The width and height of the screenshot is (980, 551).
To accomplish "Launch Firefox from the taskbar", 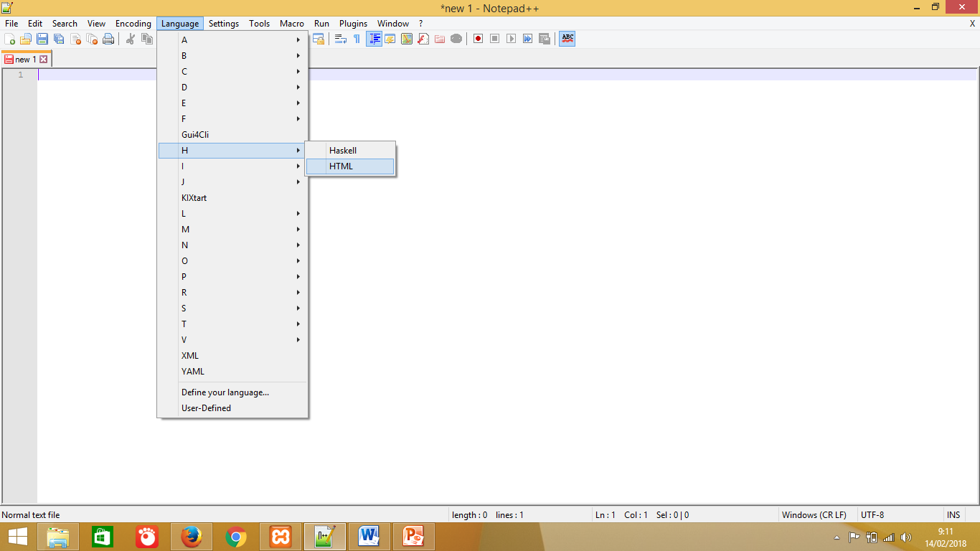I will [x=191, y=536].
